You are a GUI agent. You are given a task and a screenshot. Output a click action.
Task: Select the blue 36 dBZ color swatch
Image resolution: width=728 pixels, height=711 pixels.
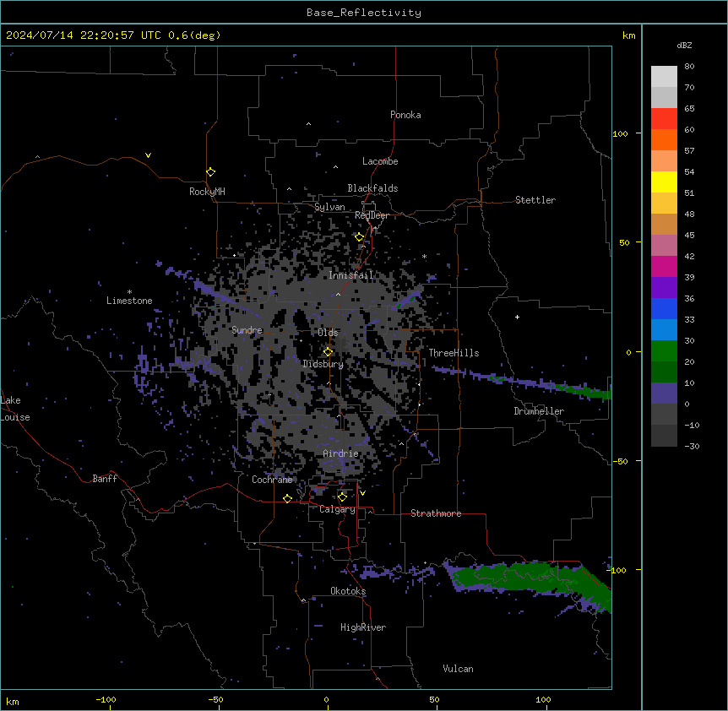[664, 308]
